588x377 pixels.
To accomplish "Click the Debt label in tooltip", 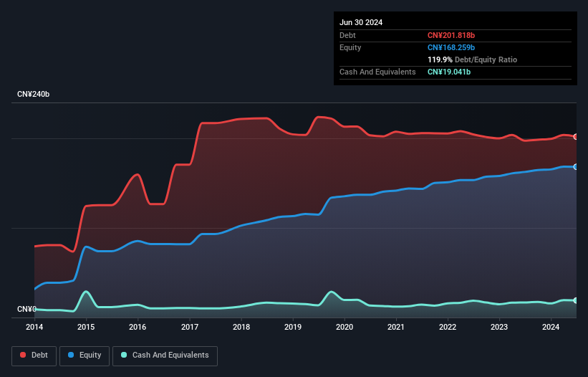I will [x=347, y=35].
